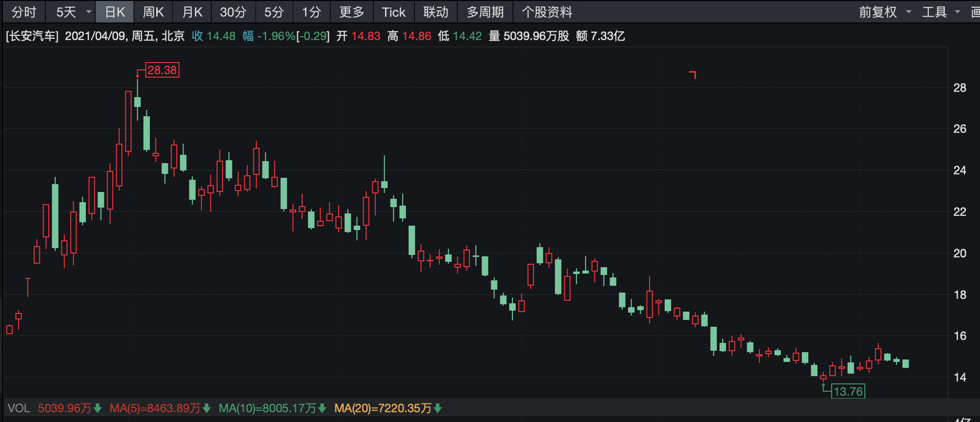980x422 pixels.
Task: Open the 多周期 multi-period view
Action: click(x=485, y=12)
